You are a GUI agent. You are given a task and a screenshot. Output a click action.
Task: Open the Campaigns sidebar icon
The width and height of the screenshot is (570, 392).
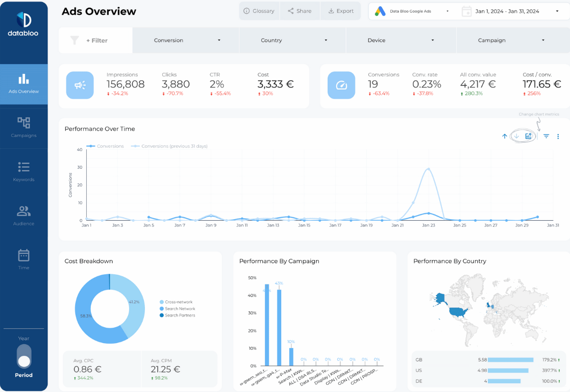[x=23, y=123]
